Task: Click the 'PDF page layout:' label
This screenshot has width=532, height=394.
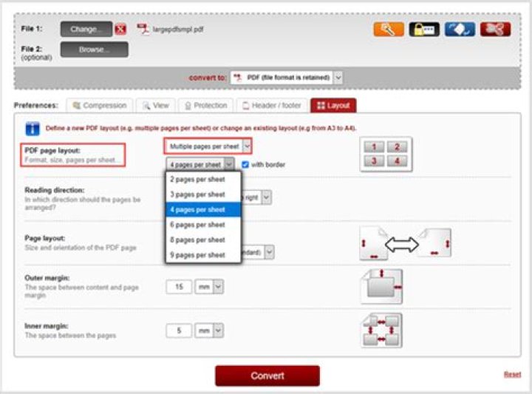Action: tap(52, 150)
